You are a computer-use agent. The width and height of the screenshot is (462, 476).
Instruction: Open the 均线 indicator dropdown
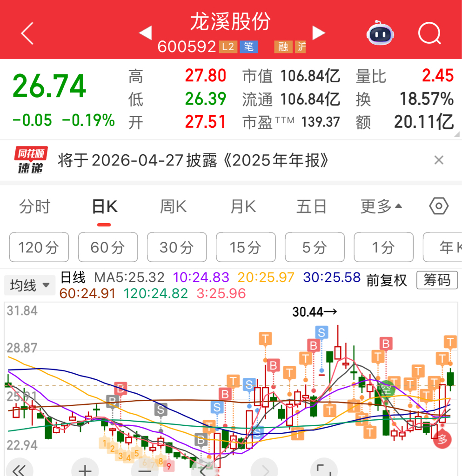(29, 285)
